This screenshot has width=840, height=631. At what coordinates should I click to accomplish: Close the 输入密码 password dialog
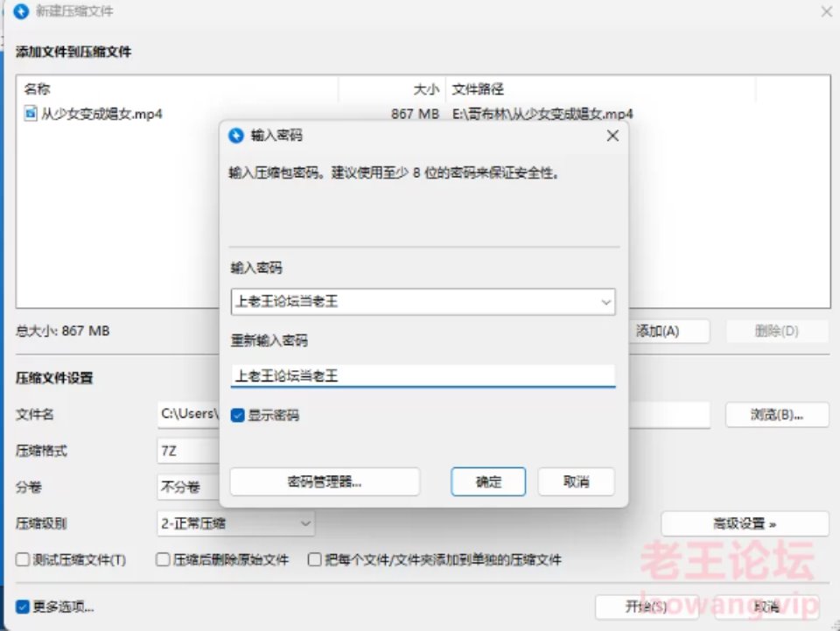click(x=612, y=136)
